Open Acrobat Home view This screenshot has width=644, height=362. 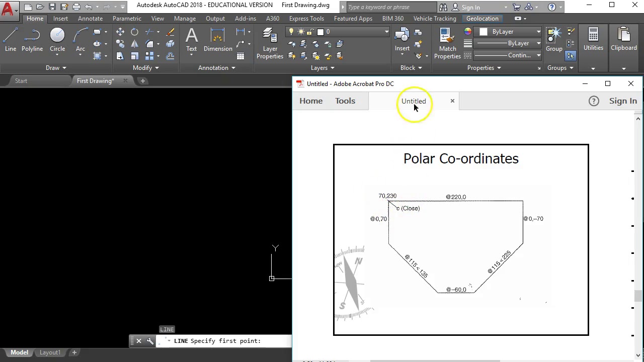coord(311,101)
